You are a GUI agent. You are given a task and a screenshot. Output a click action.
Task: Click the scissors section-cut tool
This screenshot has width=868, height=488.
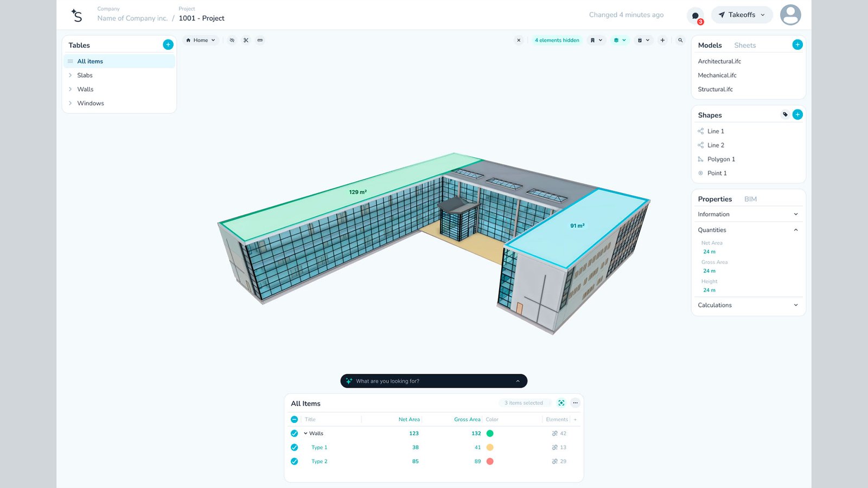pos(246,40)
